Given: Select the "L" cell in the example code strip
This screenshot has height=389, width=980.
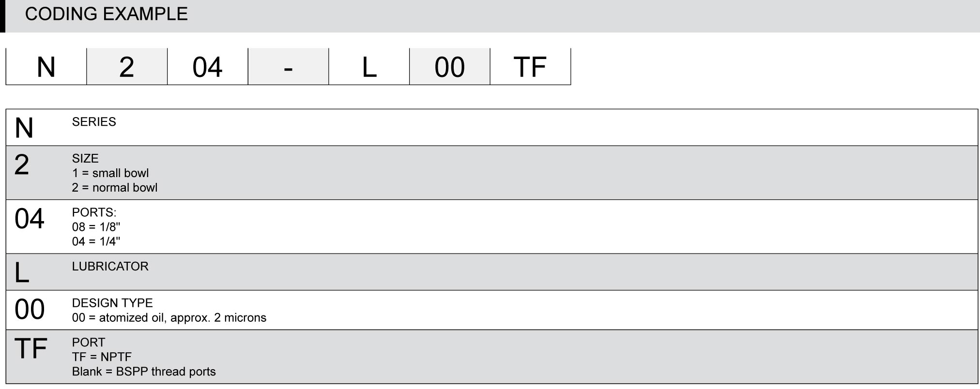Looking at the screenshot, I should [x=369, y=67].
